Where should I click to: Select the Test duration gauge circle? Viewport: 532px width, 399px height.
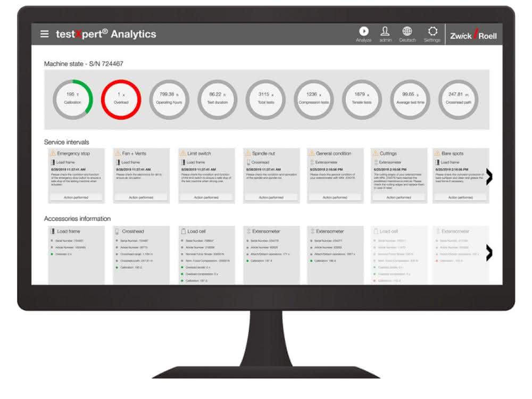(217, 99)
